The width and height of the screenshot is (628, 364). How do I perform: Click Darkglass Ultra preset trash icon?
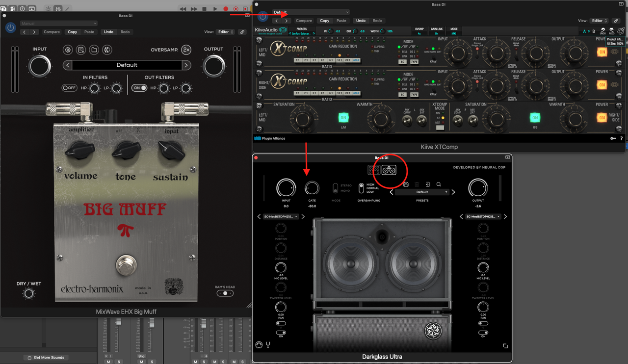point(417,184)
